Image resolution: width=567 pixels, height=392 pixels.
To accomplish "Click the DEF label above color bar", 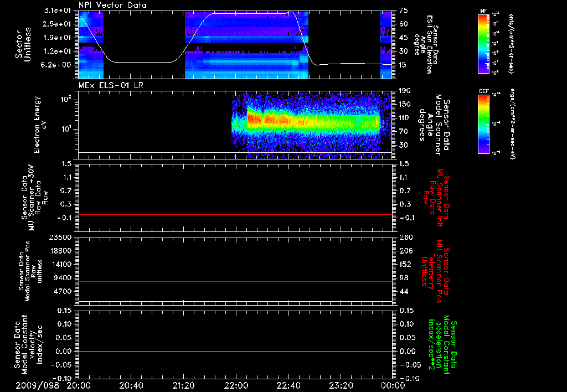I will (x=483, y=91).
